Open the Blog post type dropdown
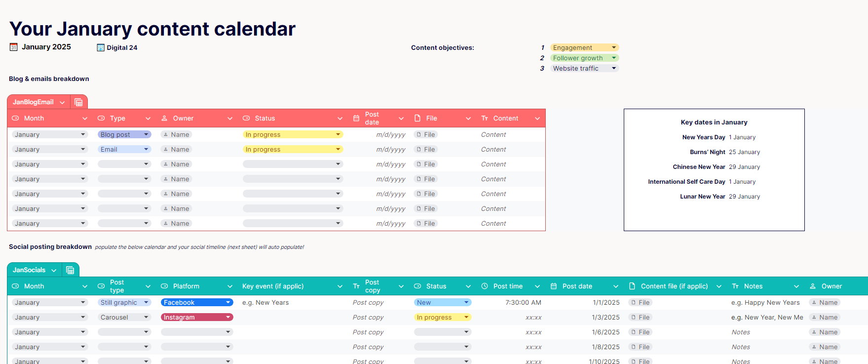 146,135
